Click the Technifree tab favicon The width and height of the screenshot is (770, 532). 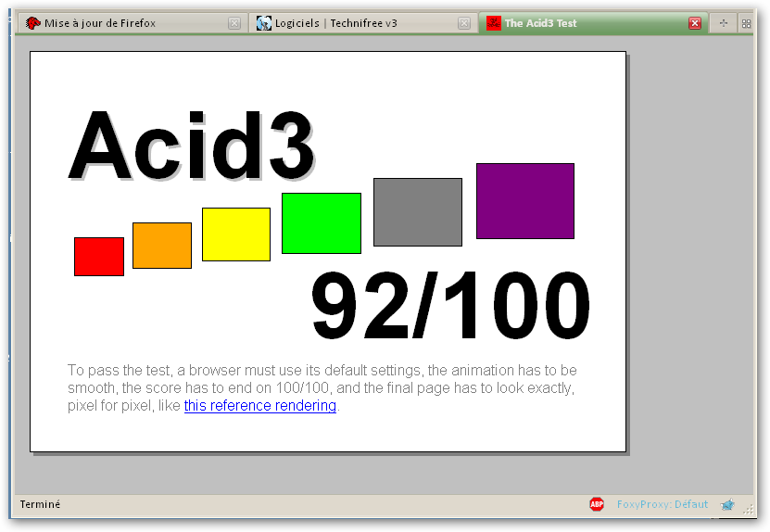(264, 23)
